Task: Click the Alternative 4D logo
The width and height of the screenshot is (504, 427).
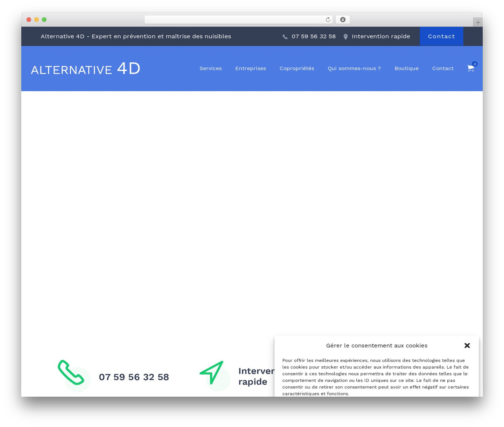Action: (x=86, y=69)
